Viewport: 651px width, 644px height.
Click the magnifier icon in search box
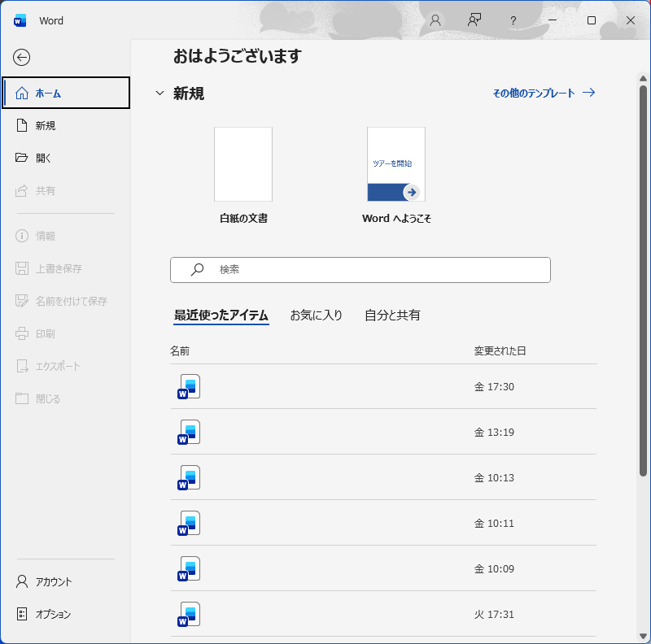197,270
